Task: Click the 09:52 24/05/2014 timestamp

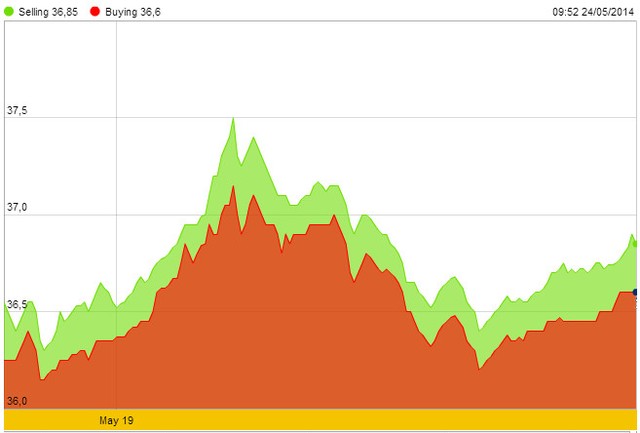Action: (x=592, y=12)
